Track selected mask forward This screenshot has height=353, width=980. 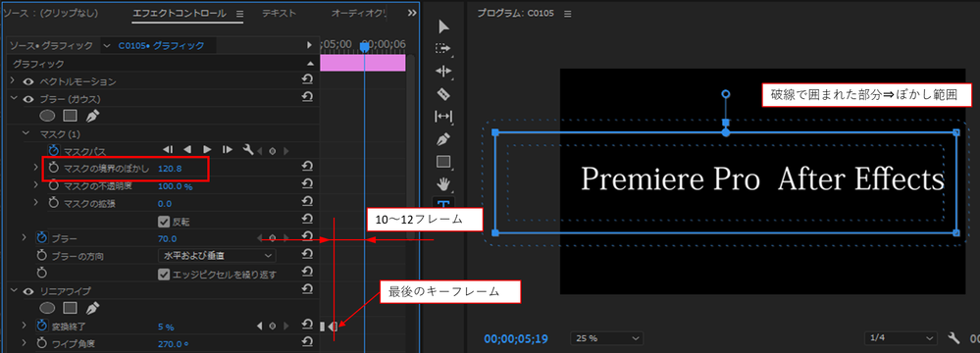[x=208, y=149]
